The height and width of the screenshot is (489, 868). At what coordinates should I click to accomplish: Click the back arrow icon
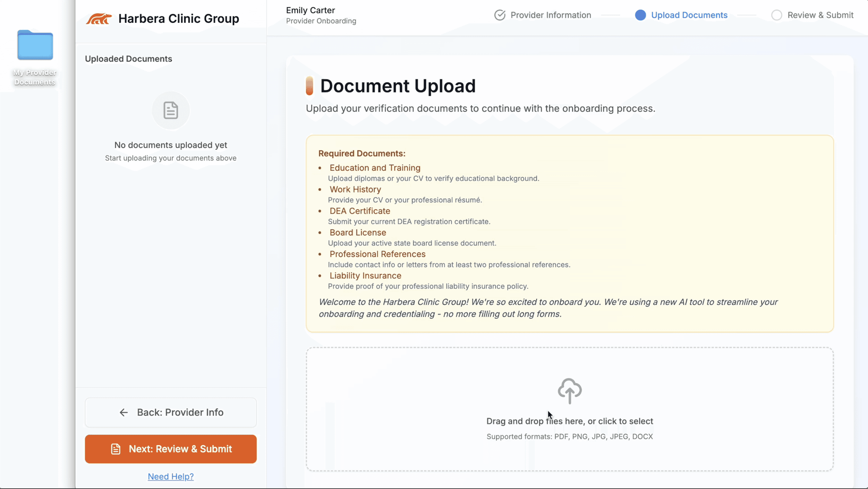[x=124, y=413]
